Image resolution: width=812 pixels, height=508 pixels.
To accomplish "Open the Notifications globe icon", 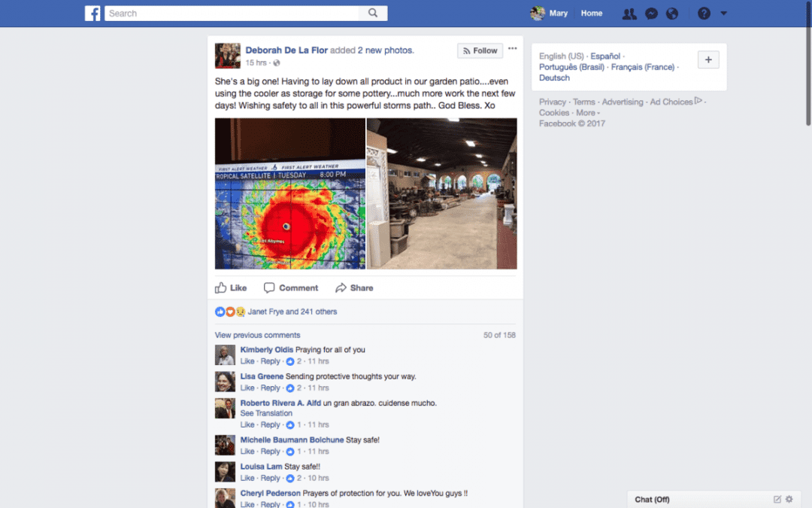I will tap(672, 13).
